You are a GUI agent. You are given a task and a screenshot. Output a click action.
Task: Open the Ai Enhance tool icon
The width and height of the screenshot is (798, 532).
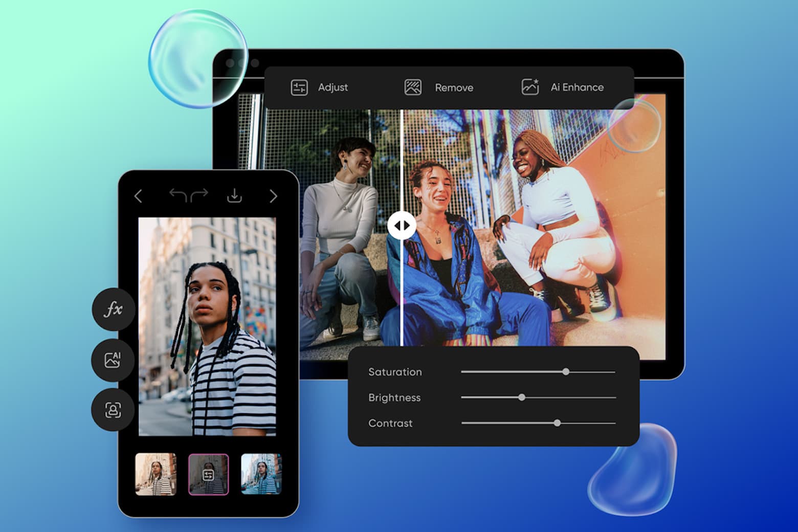tap(530, 87)
